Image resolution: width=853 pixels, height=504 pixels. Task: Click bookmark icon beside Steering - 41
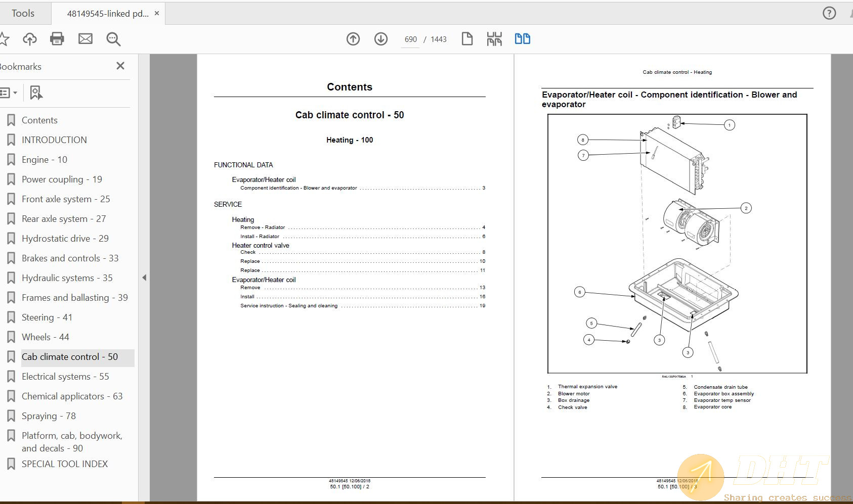[11, 317]
